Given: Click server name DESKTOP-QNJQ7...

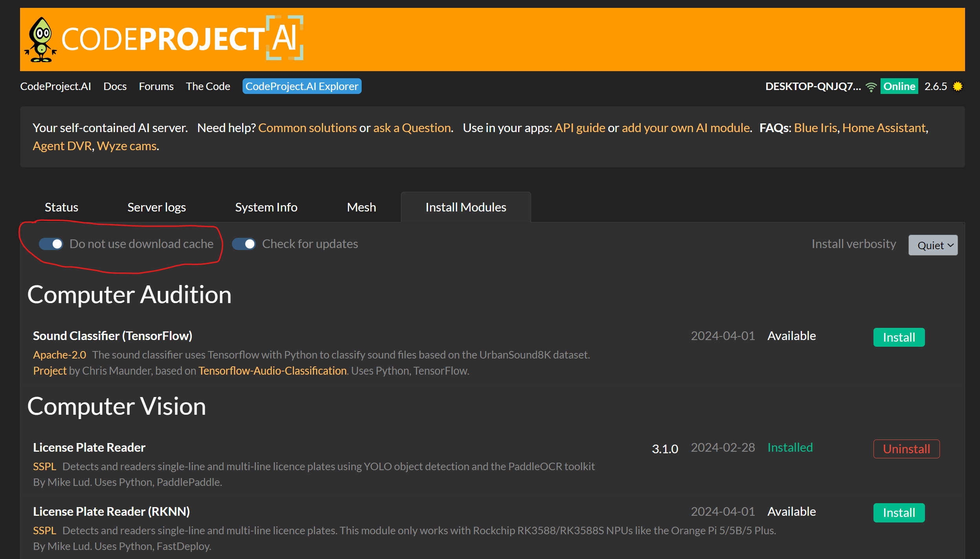Looking at the screenshot, I should 813,86.
